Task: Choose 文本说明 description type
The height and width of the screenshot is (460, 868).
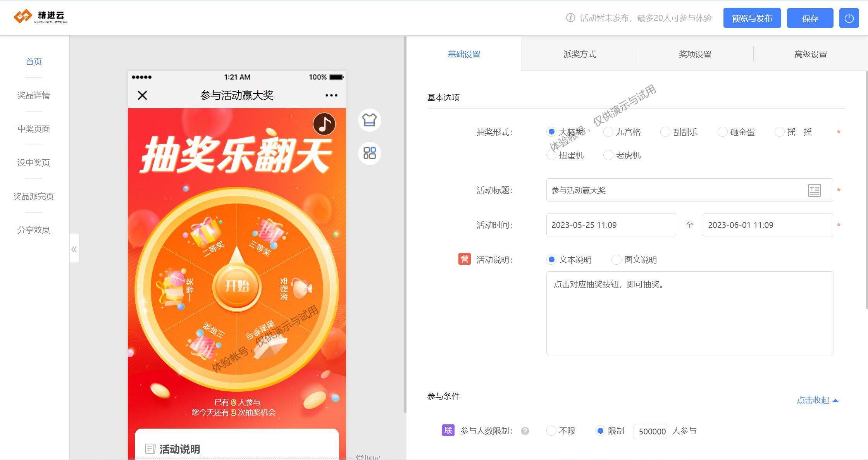Action: [551, 260]
